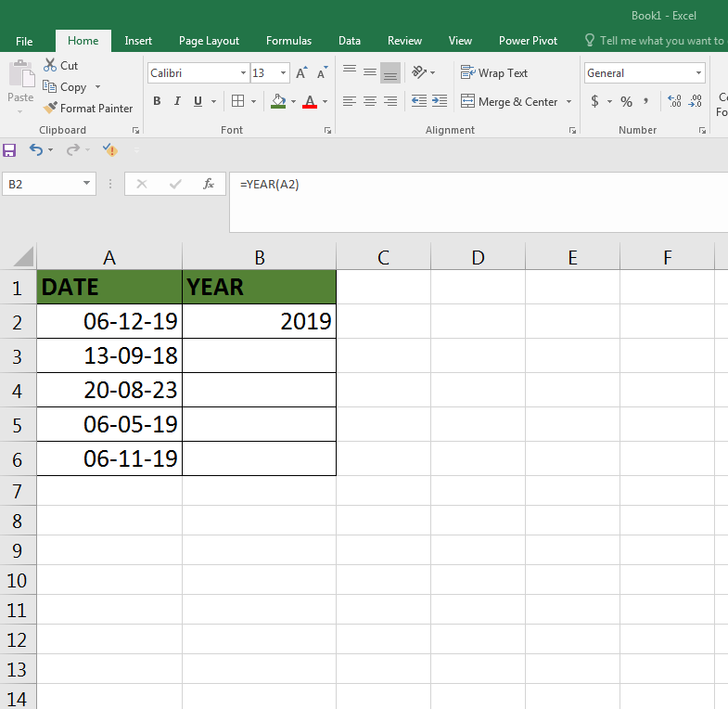Click inside the formula bar showing =YEAR(A2)
The image size is (728, 709).
coord(479,202)
